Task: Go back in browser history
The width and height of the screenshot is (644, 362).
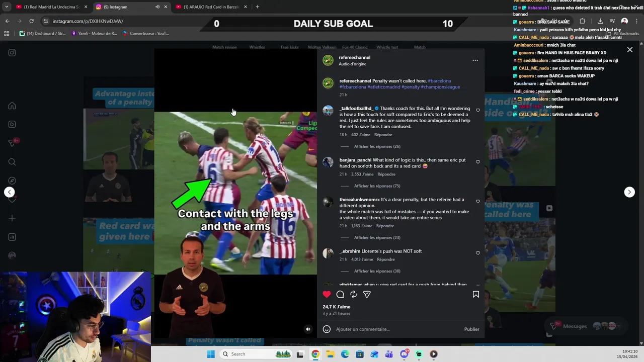Action: tap(7, 21)
